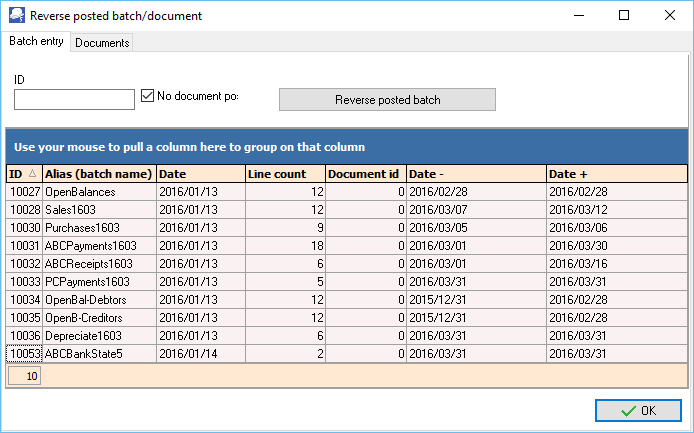
Task: Sort by Line count column header
Action: coord(285,174)
